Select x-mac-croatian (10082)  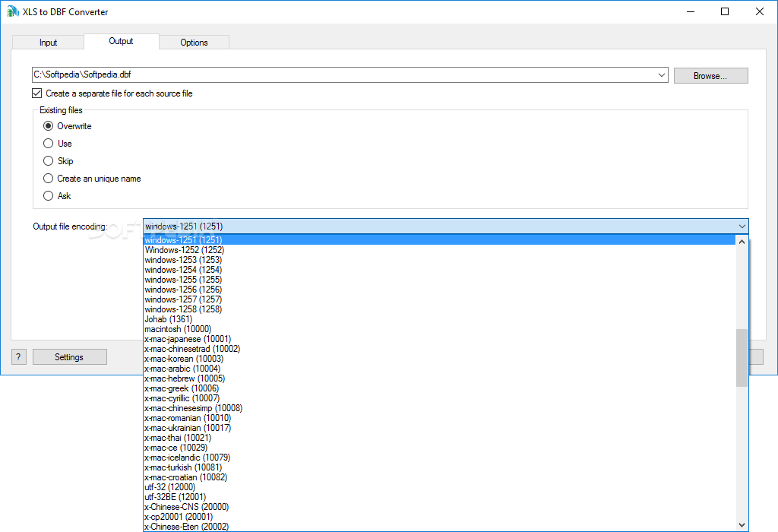[x=439, y=477]
